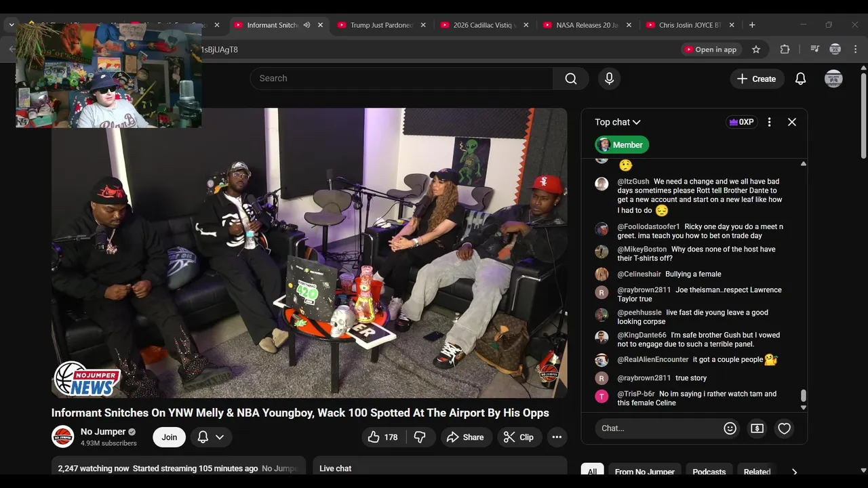Screen dimensions: 868x488
Task: Select the Podcasts filter chip
Action: point(709,472)
